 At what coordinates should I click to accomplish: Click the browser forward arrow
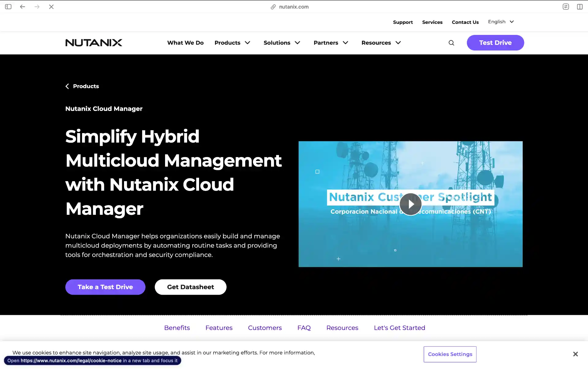[x=37, y=6]
